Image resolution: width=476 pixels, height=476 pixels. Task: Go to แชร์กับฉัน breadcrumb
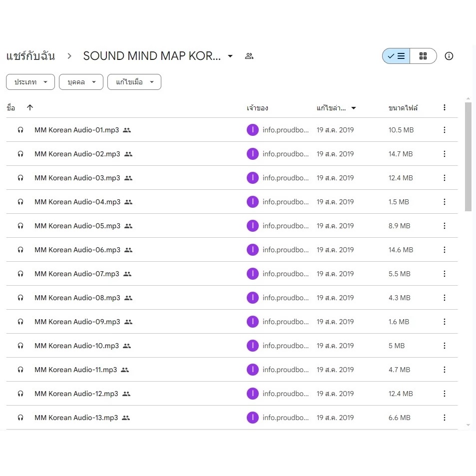click(x=30, y=56)
